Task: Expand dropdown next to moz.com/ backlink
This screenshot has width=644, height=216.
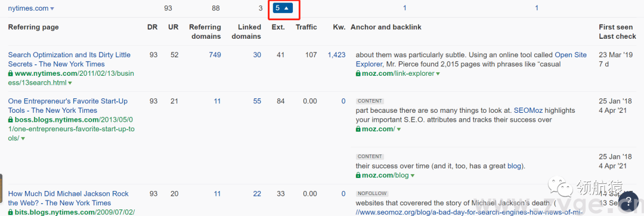Action: pos(399,129)
